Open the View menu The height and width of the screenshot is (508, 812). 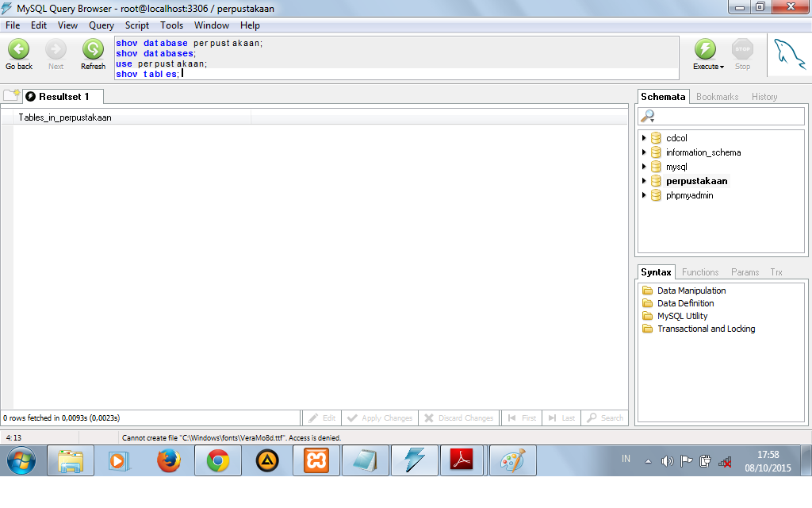tap(67, 25)
